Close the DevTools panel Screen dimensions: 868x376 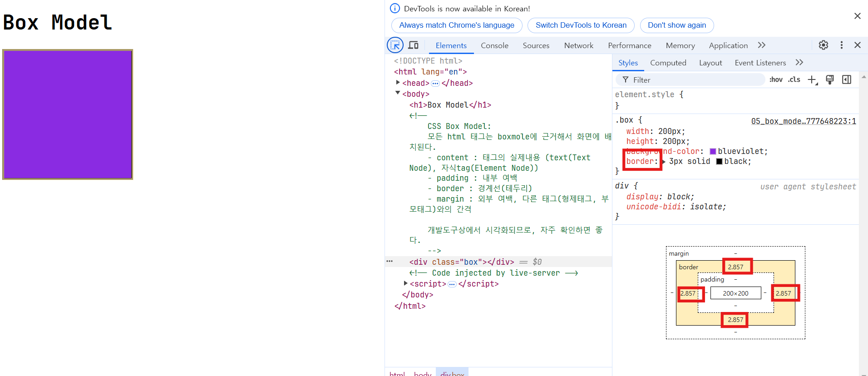click(x=858, y=45)
